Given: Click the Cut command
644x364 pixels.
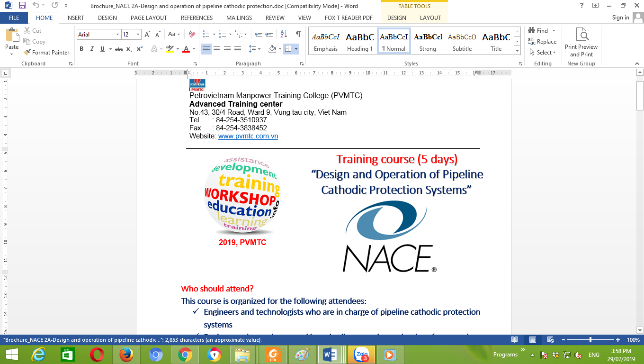Looking at the screenshot, I should pos(32,31).
